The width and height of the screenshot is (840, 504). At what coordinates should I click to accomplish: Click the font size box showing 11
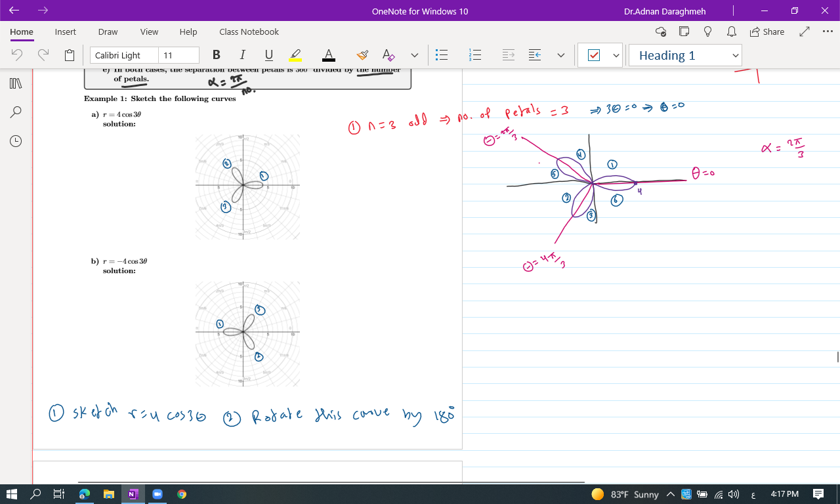[x=178, y=55]
